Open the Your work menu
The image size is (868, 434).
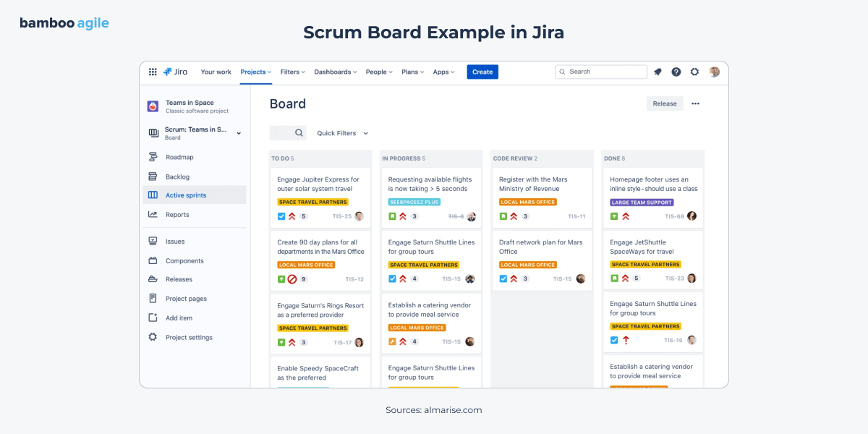[x=216, y=72]
